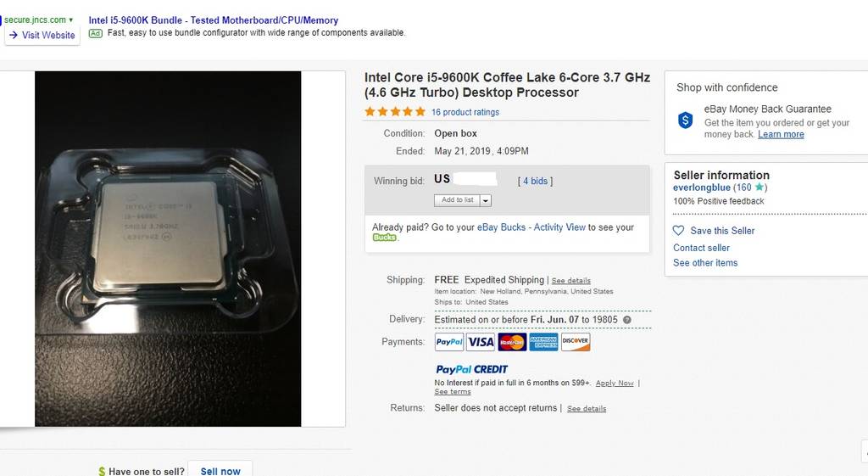
Task: Open the Intel i5-9600K Bundle ad headline
Action: (214, 20)
